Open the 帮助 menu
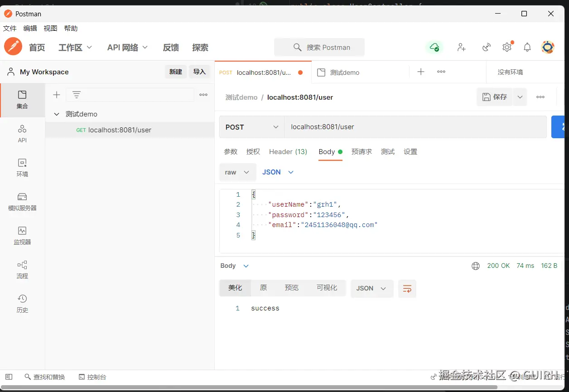The height and width of the screenshot is (392, 569). (x=71, y=28)
